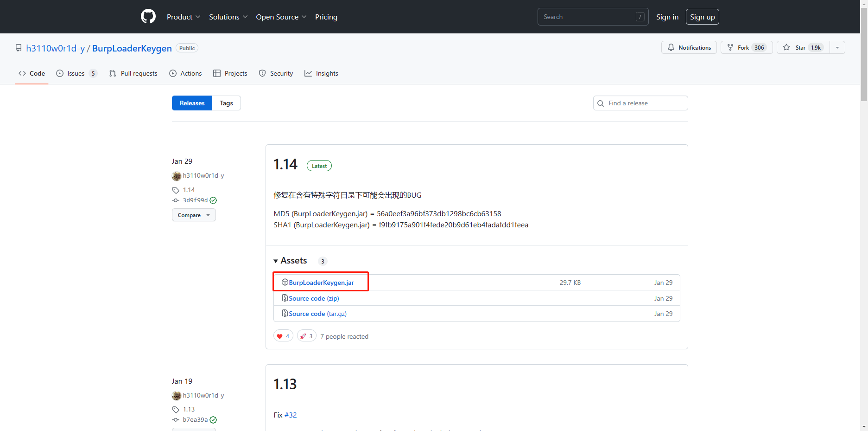Focus the top Search field
The height and width of the screenshot is (431, 868).
[x=593, y=17]
